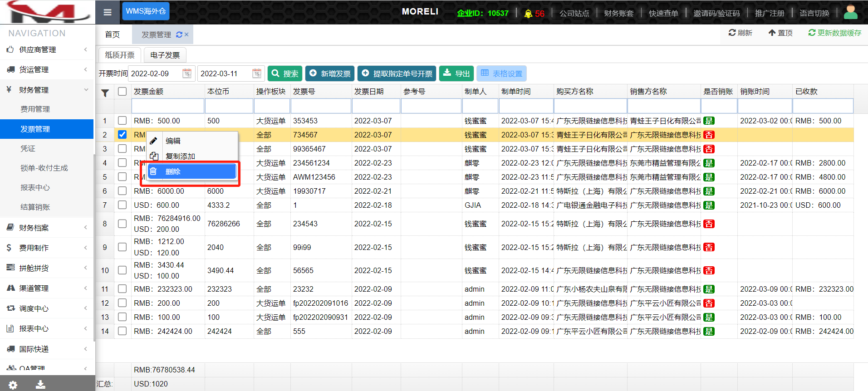Toggle the select-all header checkbox
Image resolution: width=868 pixels, height=391 pixels.
pos(122,92)
